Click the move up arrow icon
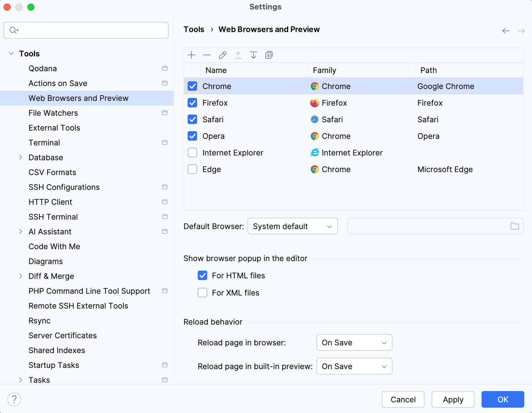This screenshot has height=413, width=532. click(238, 55)
